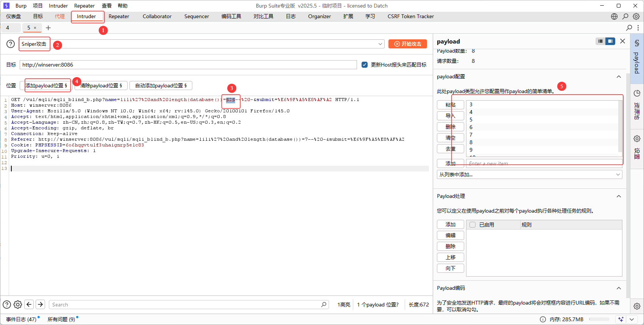644x325 pixels.
Task: Focus the 目标 URL input field
Action: point(188,65)
